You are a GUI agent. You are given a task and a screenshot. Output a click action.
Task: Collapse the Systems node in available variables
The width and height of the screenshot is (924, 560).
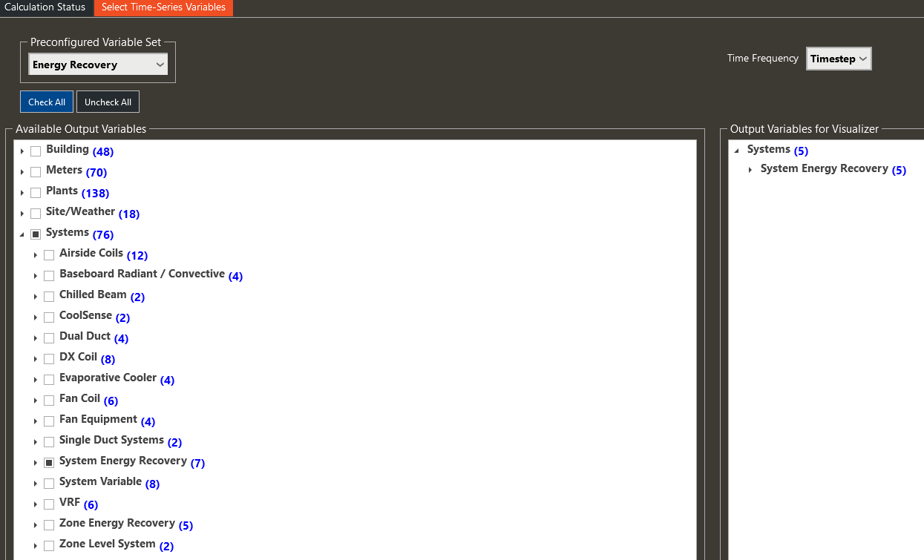22,234
